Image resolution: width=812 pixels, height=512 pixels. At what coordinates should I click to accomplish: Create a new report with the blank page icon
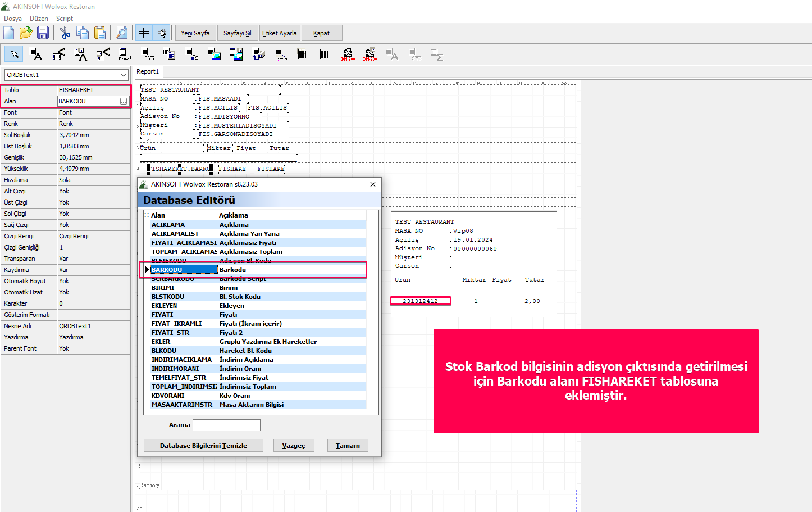click(x=9, y=33)
